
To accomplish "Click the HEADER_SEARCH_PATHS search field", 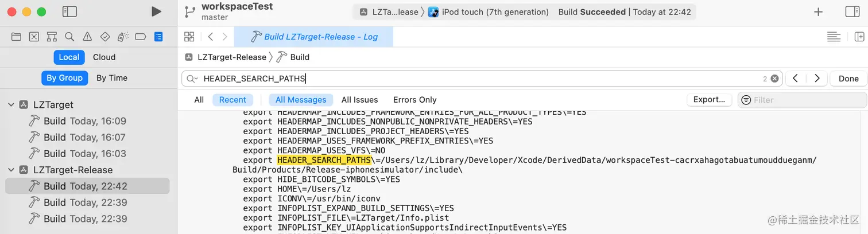I will pos(482,79).
